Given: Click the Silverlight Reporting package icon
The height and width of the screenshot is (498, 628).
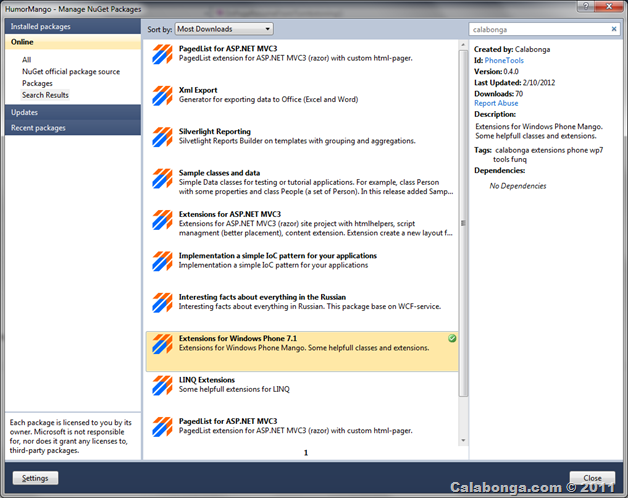Looking at the screenshot, I should (162, 137).
